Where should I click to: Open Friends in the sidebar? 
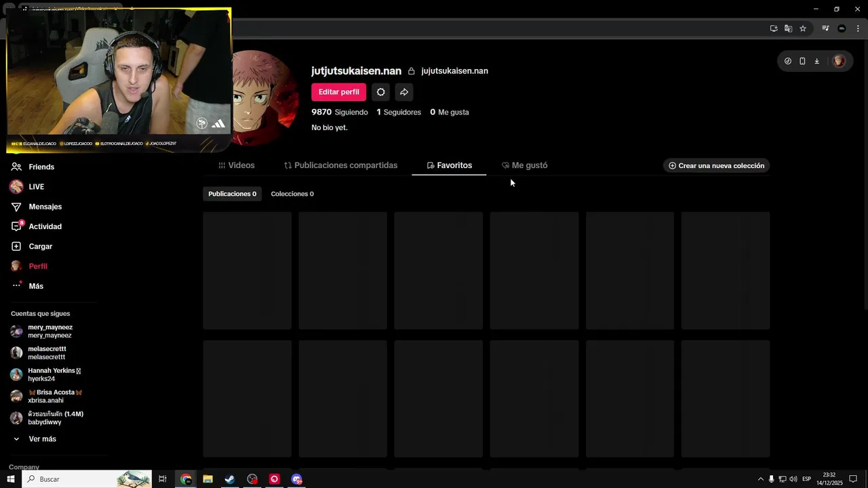pyautogui.click(x=33, y=167)
